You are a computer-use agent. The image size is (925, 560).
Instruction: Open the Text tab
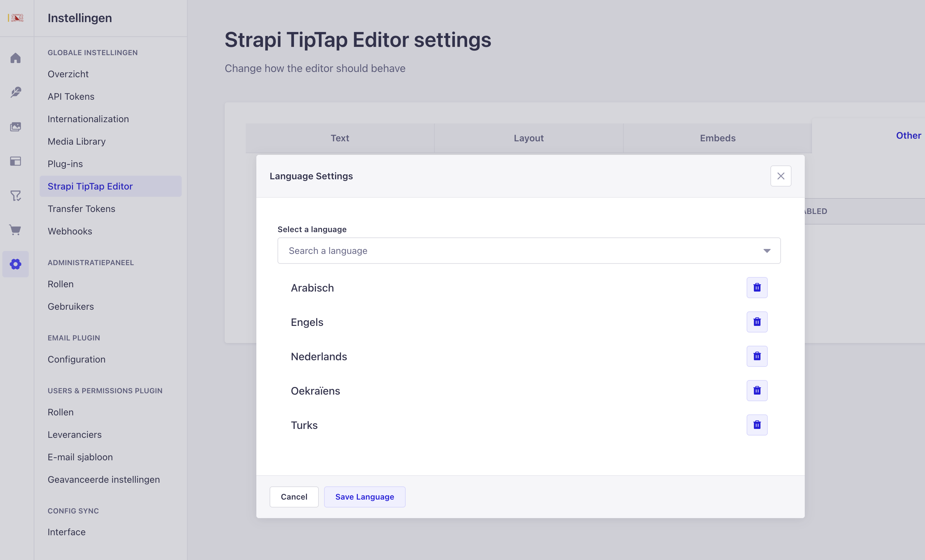point(340,138)
